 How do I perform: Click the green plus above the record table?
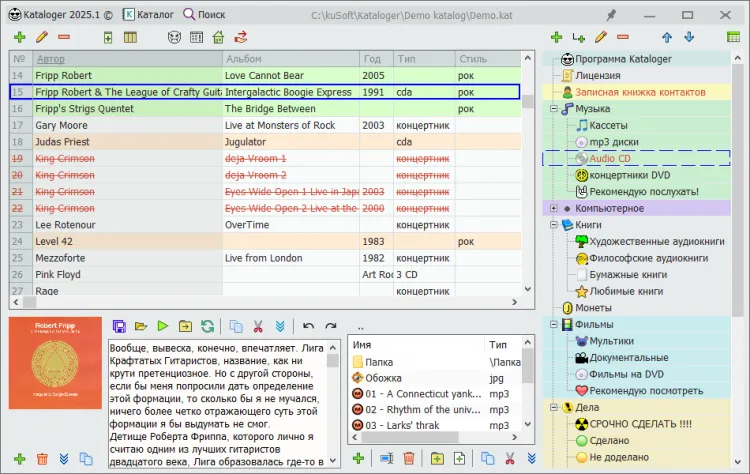coord(19,37)
